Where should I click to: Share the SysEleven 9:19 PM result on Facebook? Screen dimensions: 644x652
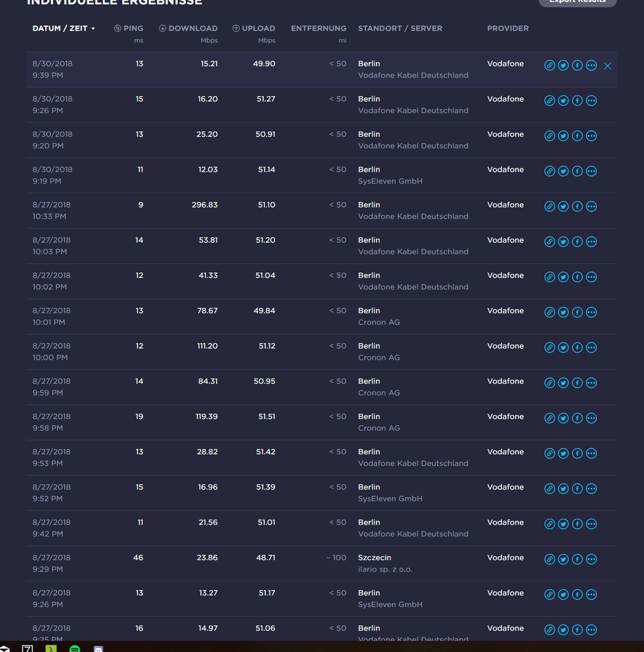[577, 171]
